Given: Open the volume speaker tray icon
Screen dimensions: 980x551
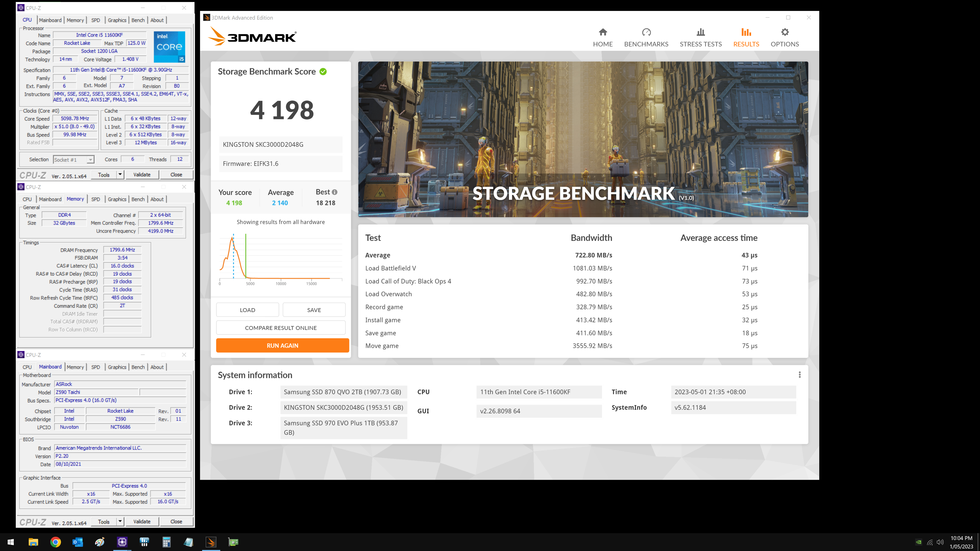Looking at the screenshot, I should pos(940,542).
